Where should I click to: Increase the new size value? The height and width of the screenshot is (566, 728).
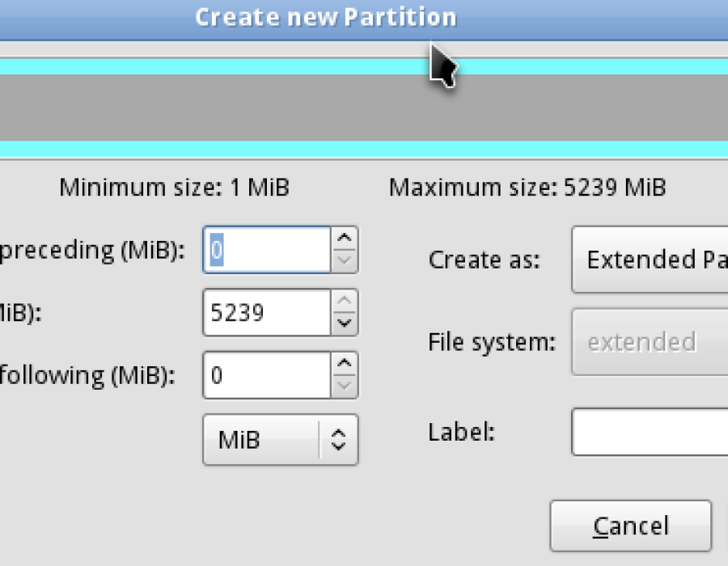(x=344, y=301)
